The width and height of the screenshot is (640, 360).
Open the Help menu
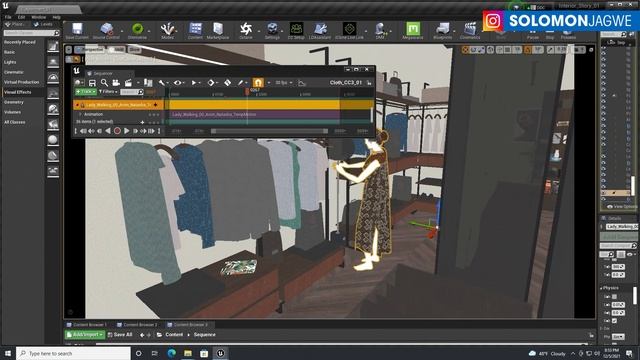(x=56, y=17)
